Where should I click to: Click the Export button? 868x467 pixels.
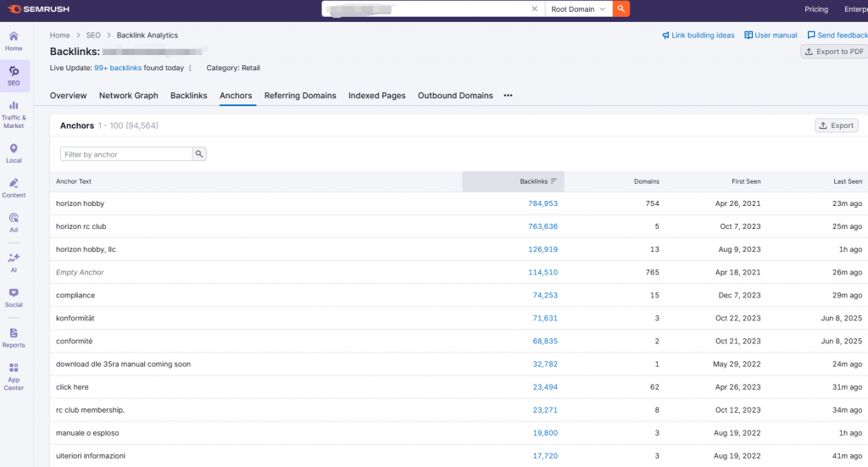pyautogui.click(x=837, y=125)
